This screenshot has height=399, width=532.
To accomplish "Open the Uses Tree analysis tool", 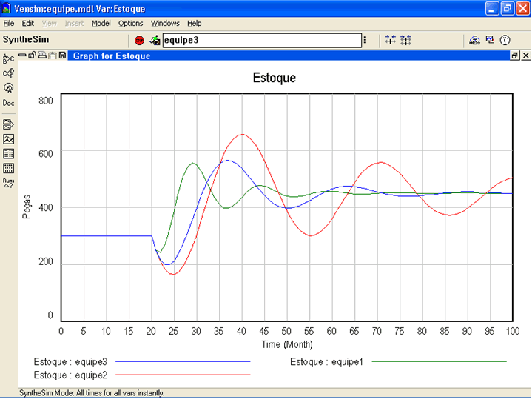I will click(9, 73).
